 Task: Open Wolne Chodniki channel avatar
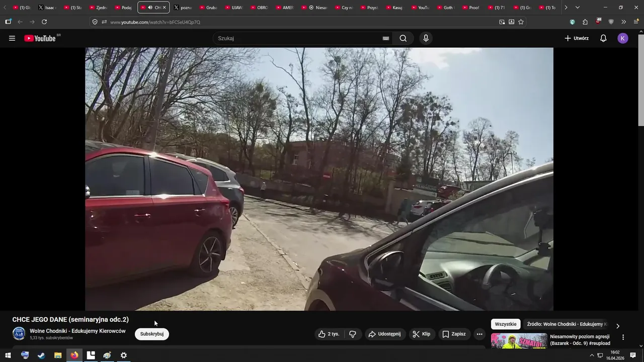click(19, 333)
